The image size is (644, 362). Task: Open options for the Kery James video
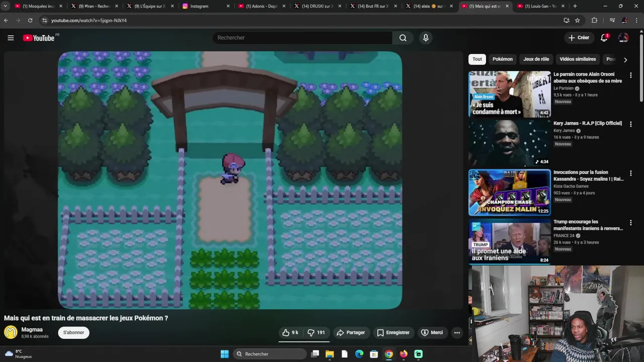(x=630, y=124)
